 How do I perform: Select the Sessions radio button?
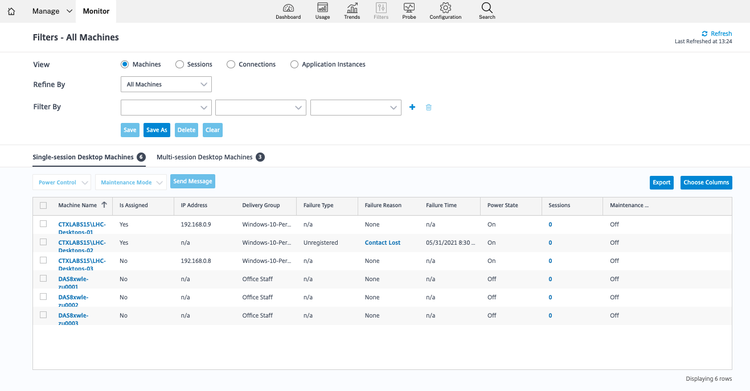[x=179, y=64]
